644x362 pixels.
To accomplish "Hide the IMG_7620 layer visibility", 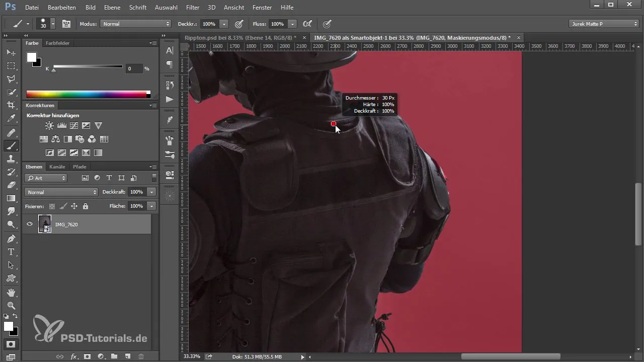I will pyautogui.click(x=30, y=224).
